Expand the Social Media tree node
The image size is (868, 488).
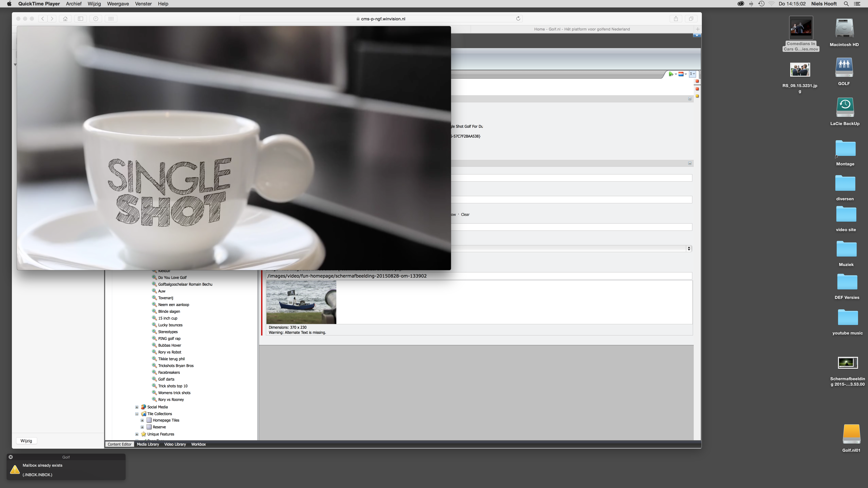pos(137,407)
